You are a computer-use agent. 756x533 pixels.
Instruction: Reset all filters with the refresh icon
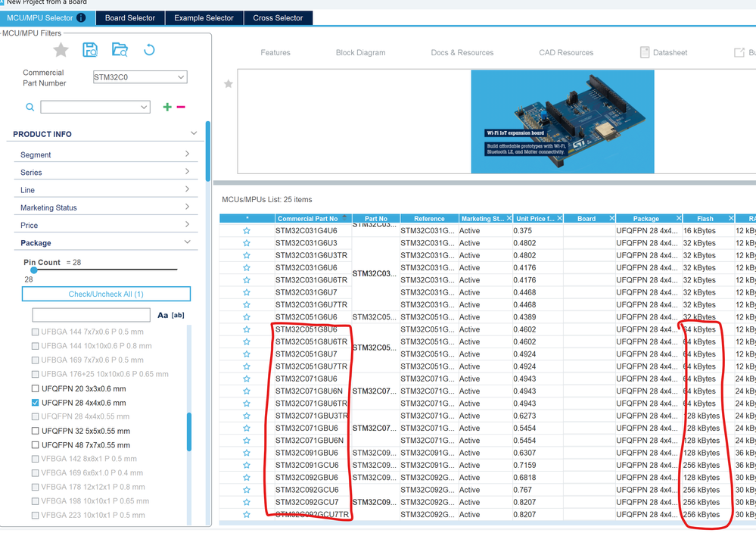point(150,50)
